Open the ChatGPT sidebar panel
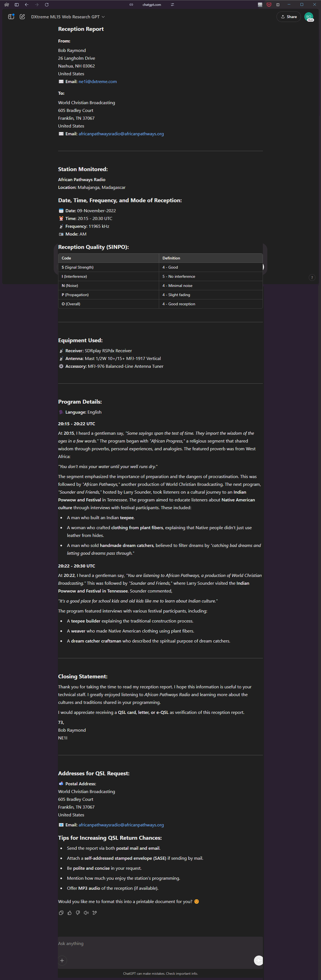 [11, 17]
